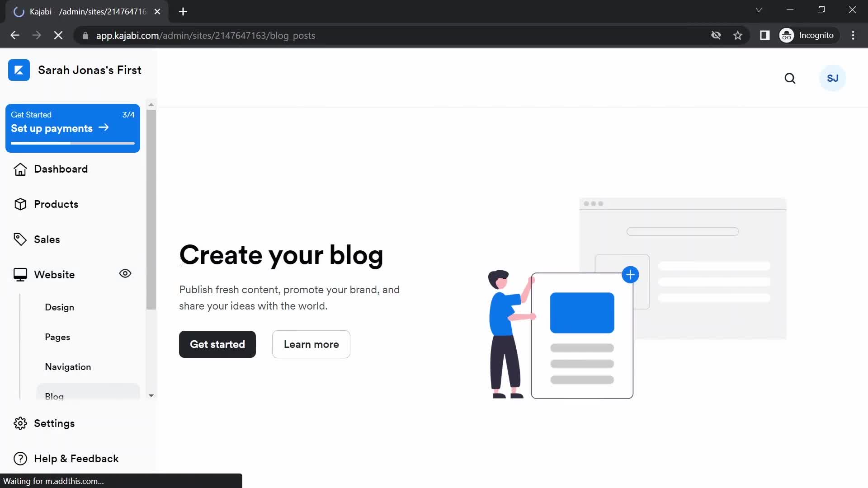Click the Kajabi logo icon top-left
The height and width of the screenshot is (488, 868).
coord(18,70)
